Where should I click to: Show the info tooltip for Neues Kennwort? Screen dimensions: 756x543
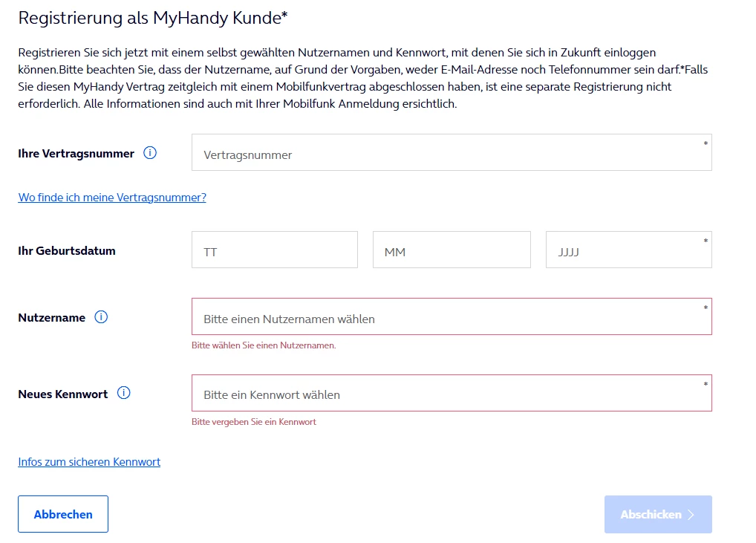coord(124,394)
